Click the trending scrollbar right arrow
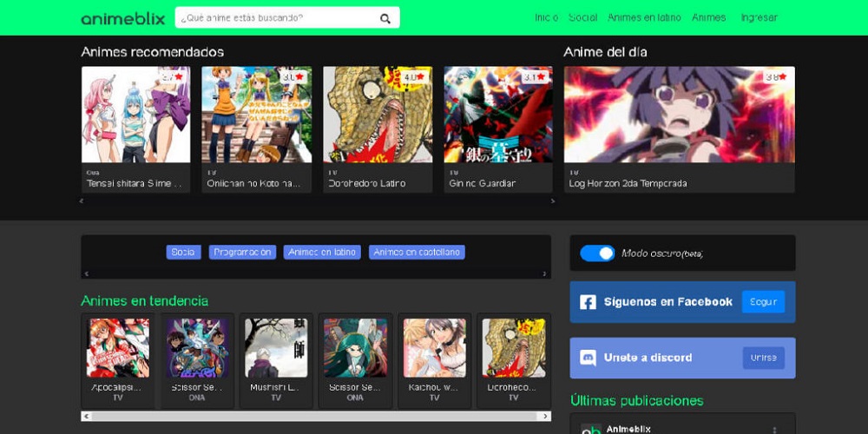 coord(546,417)
